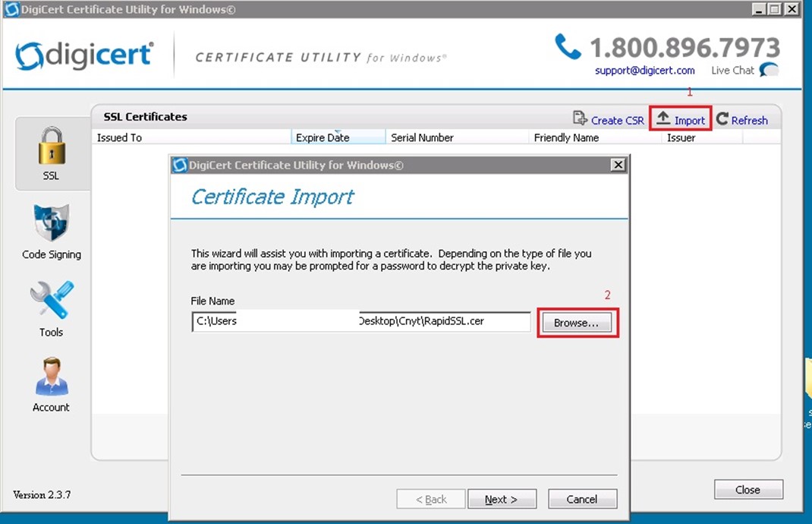The image size is (812, 524).
Task: Click main window title bar DigiCert icon
Action: point(11,9)
